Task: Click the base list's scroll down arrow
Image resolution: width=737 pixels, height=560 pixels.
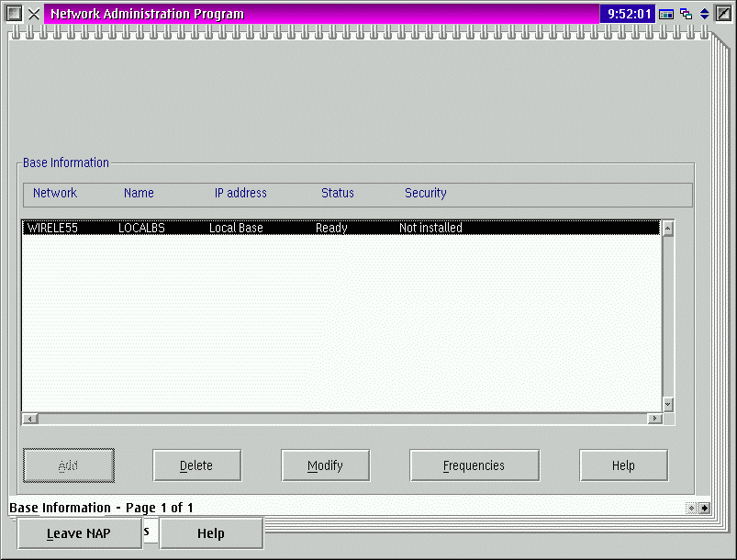Action: pyautogui.click(x=667, y=404)
